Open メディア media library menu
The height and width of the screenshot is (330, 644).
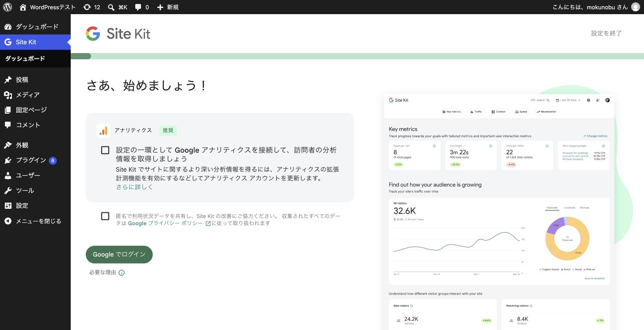[x=35, y=95]
